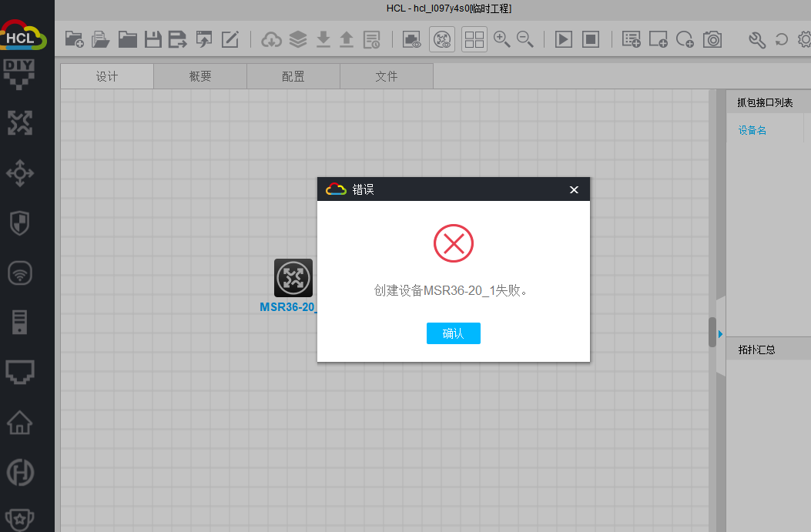Click the 拓扑汇总 panel header

(x=756, y=350)
